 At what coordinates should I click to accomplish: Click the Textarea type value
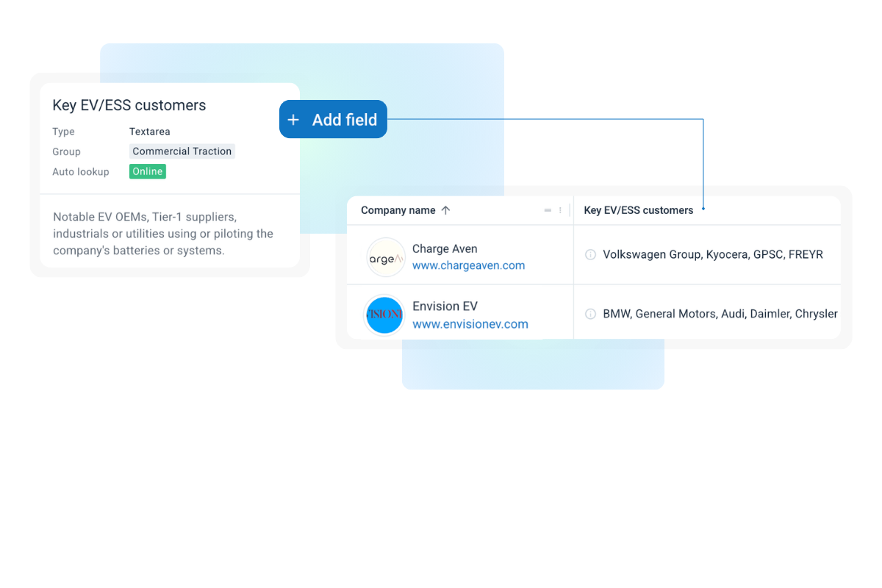pos(150,132)
